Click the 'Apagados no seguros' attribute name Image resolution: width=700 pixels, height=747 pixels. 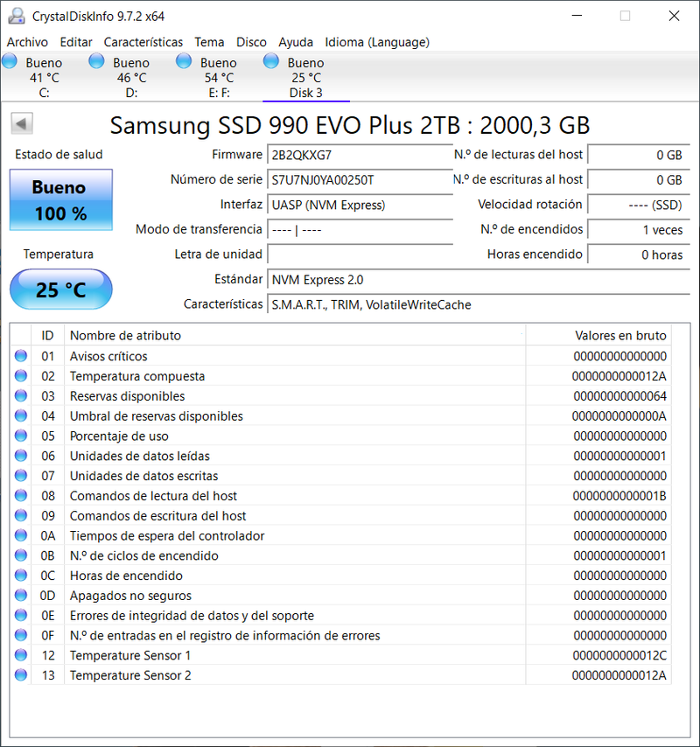click(130, 596)
